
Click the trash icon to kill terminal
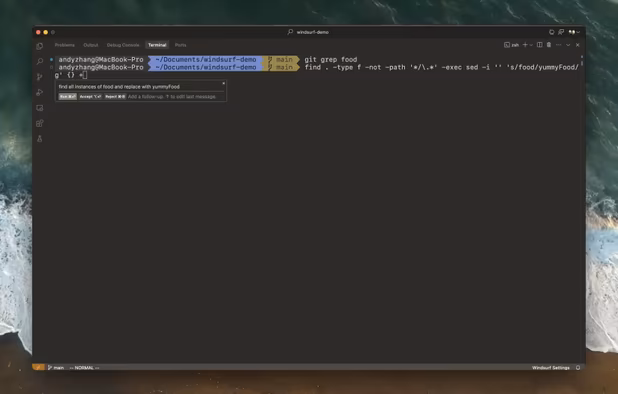[x=549, y=45]
